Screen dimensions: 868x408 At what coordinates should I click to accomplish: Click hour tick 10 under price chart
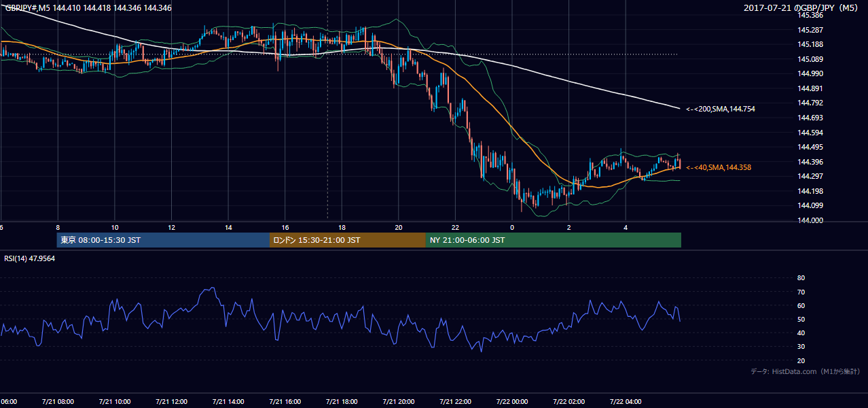(x=115, y=228)
